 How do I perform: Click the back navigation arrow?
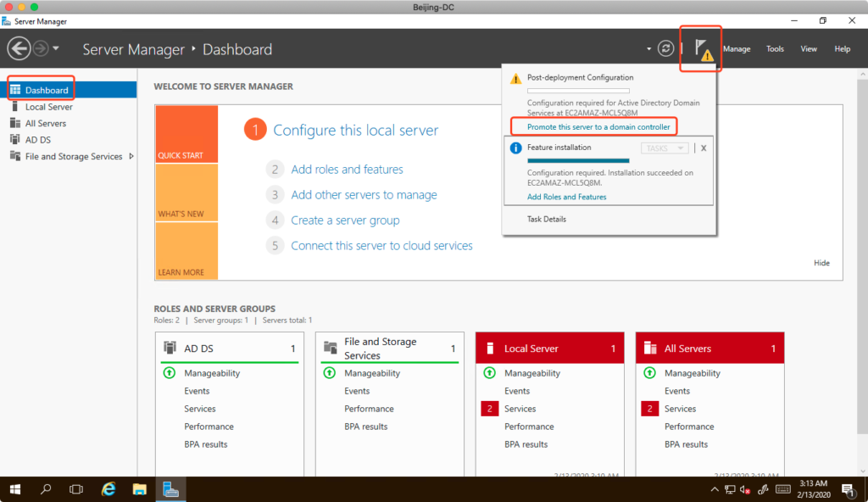click(19, 48)
